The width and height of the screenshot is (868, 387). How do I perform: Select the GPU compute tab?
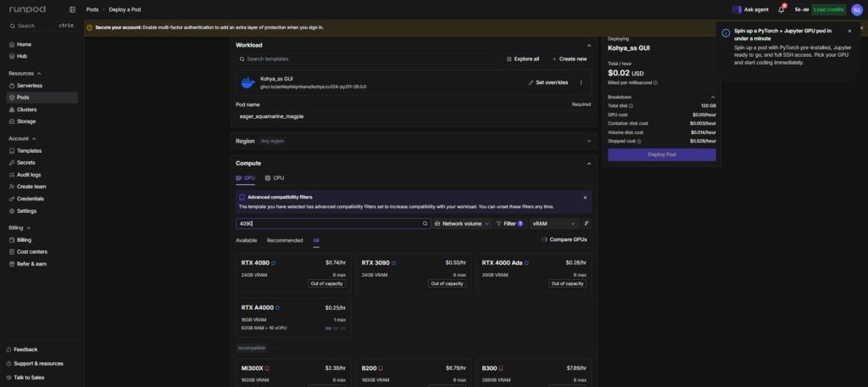(x=245, y=178)
